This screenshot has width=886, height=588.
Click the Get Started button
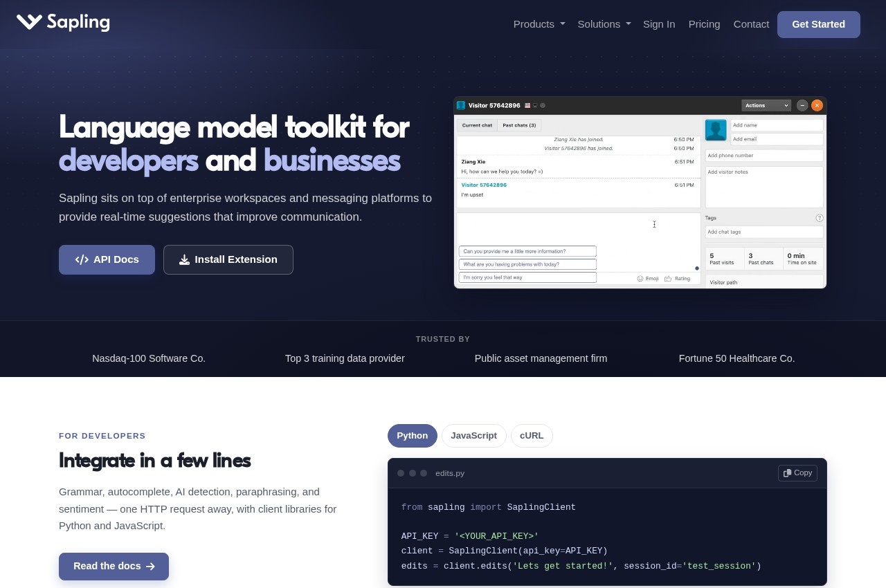[x=818, y=24]
